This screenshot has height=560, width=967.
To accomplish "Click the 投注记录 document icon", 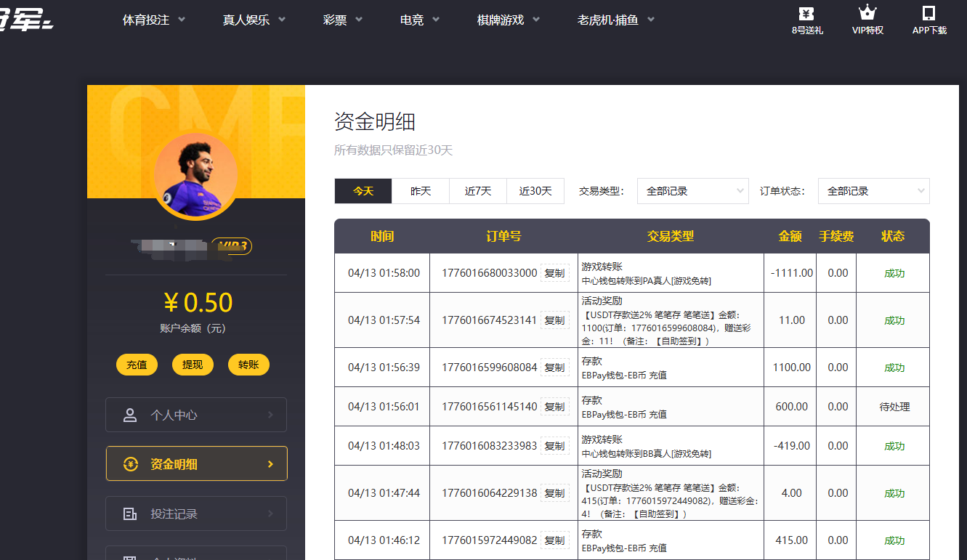I will (130, 514).
